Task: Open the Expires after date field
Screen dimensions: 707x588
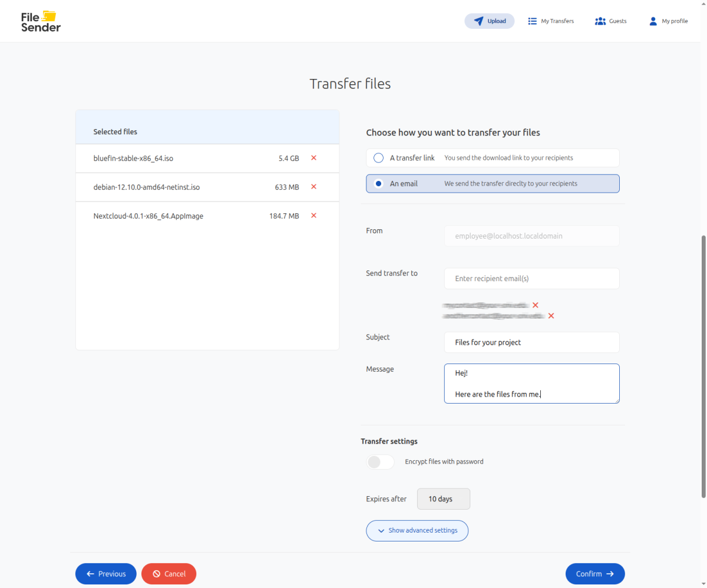Action: coord(443,499)
